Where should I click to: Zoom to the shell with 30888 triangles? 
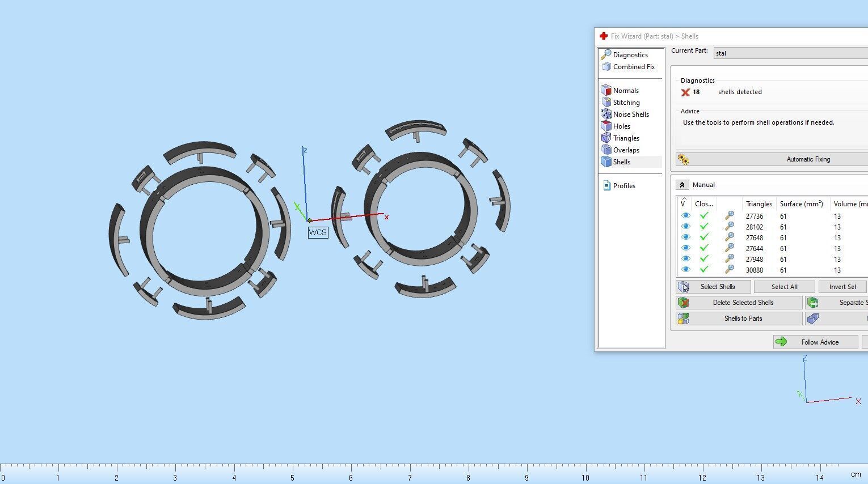point(730,270)
